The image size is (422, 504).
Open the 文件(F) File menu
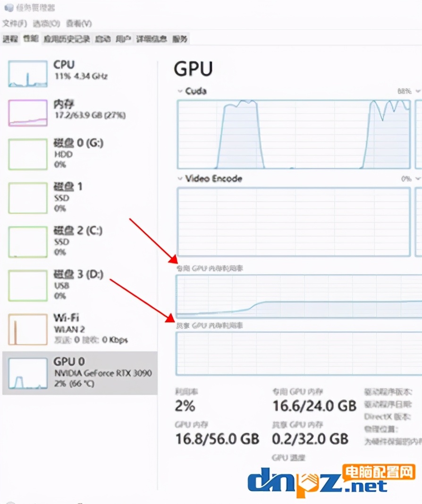(15, 24)
